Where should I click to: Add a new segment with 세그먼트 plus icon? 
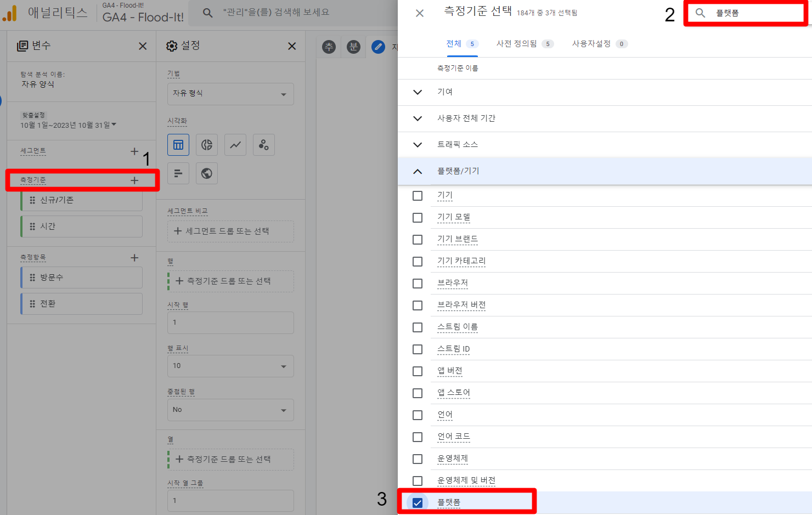tap(134, 151)
